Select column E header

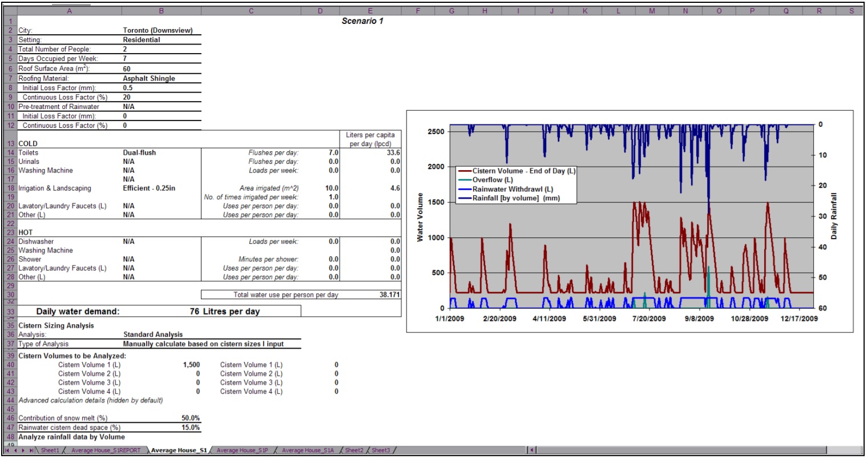[370, 11]
